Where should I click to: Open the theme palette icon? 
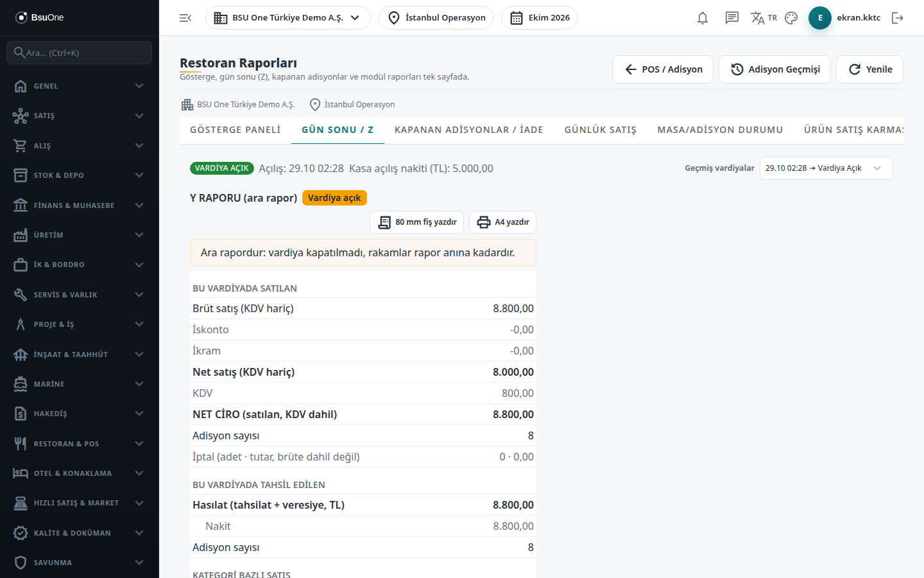[791, 18]
